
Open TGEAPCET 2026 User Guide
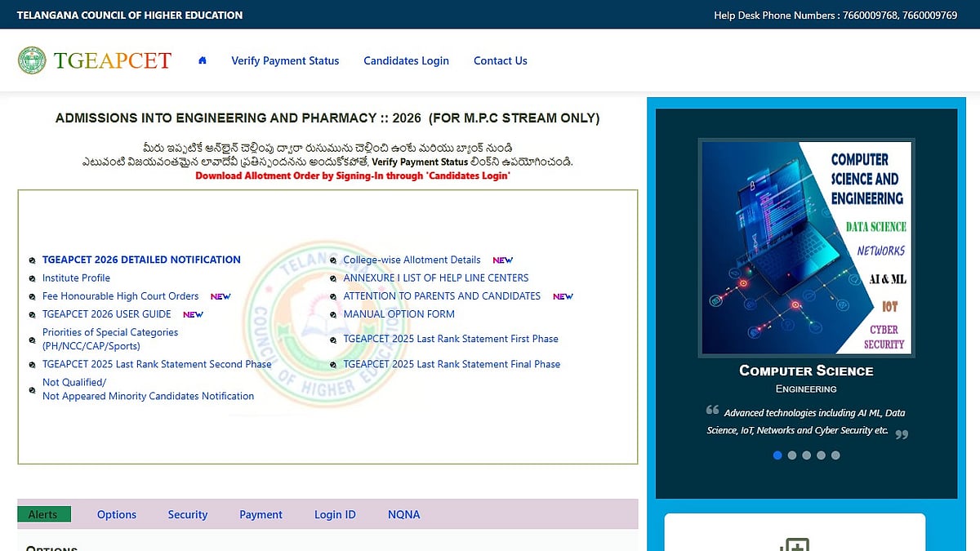coord(107,314)
